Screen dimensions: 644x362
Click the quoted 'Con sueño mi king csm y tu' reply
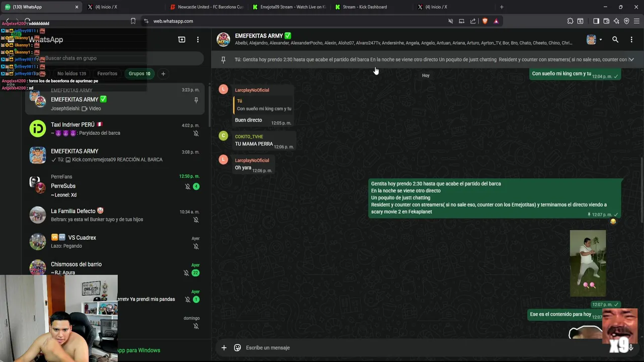[x=263, y=105]
